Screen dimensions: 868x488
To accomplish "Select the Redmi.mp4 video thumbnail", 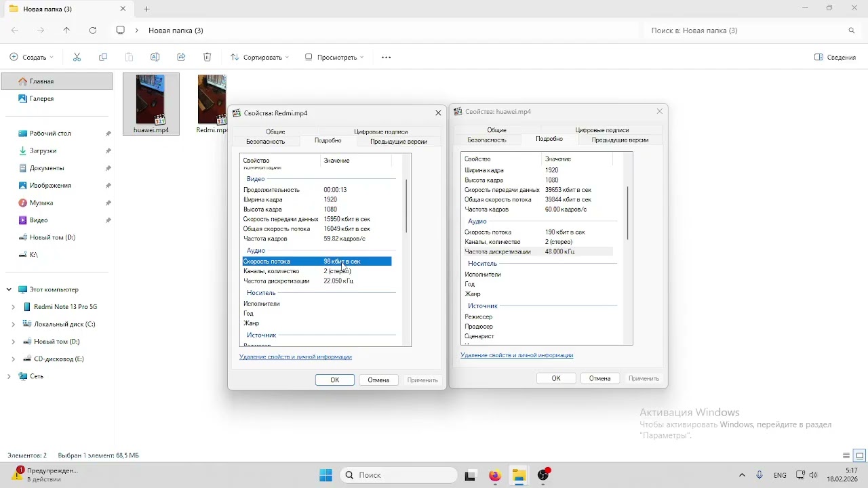I will point(212,100).
